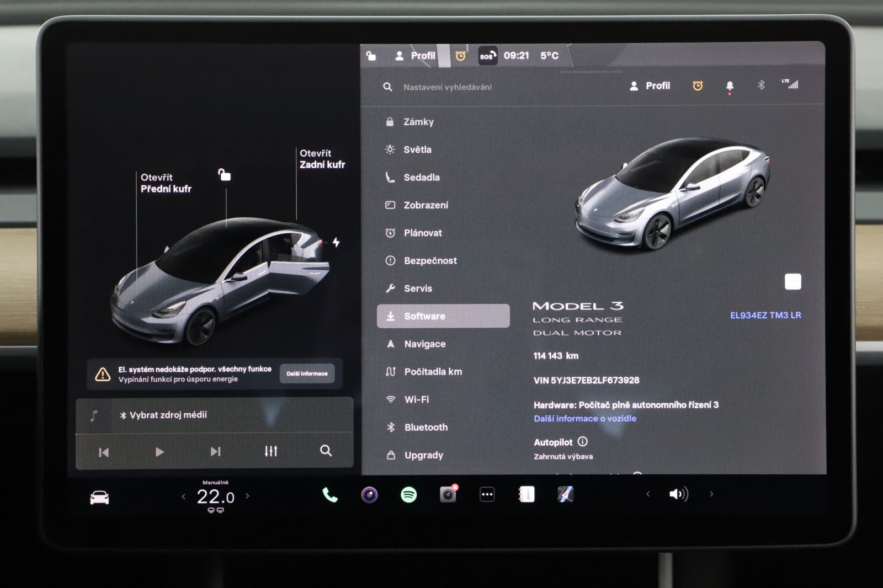Launch the dashcam camera app icon
883x588 pixels.
pyautogui.click(x=448, y=494)
